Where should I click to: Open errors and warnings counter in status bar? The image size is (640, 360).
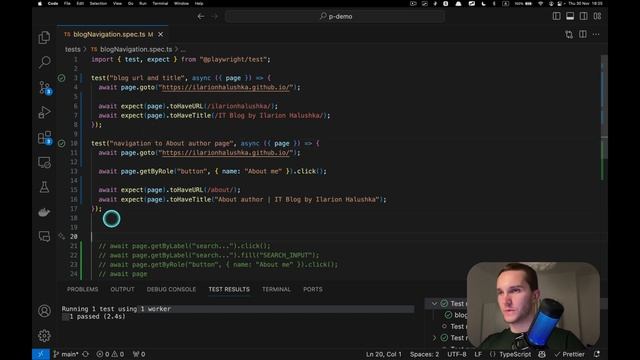(110, 354)
